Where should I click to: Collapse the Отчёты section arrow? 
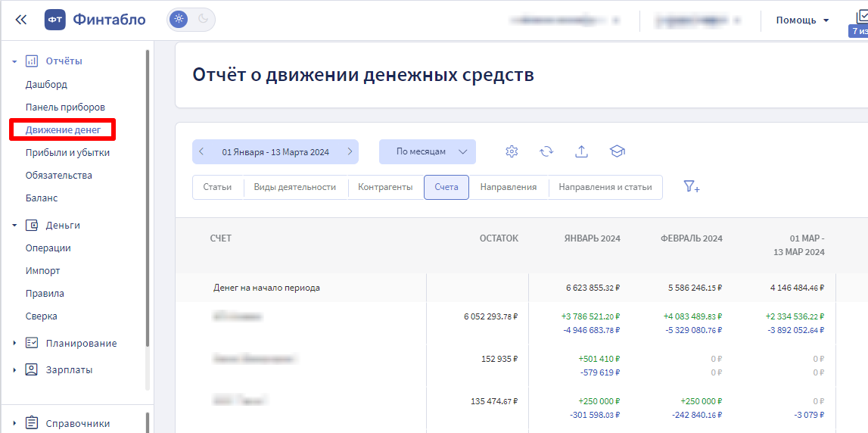pyautogui.click(x=14, y=61)
